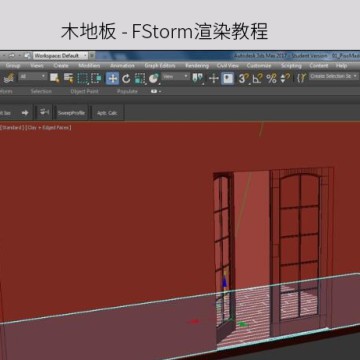Toggle the Percent Snap button
Image resolution: width=360 pixels, height=360 pixels.
point(271,79)
